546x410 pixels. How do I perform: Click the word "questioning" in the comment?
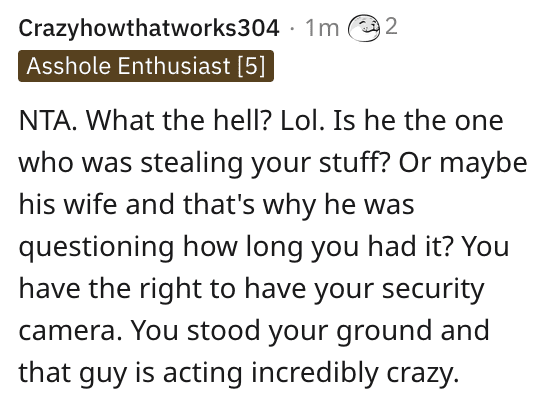[96, 247]
